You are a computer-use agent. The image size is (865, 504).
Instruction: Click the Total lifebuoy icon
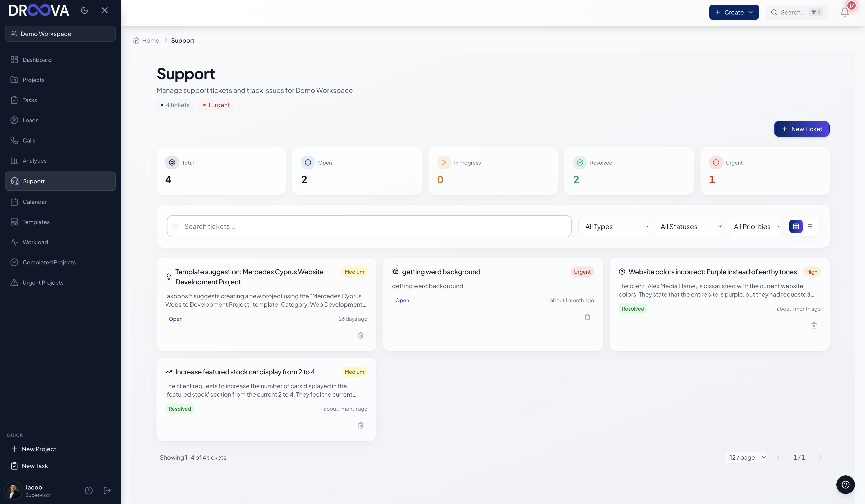[x=172, y=162]
